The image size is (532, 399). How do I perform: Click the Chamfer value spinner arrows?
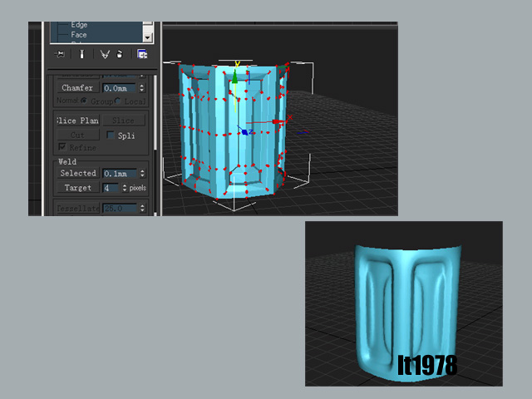click(x=142, y=88)
